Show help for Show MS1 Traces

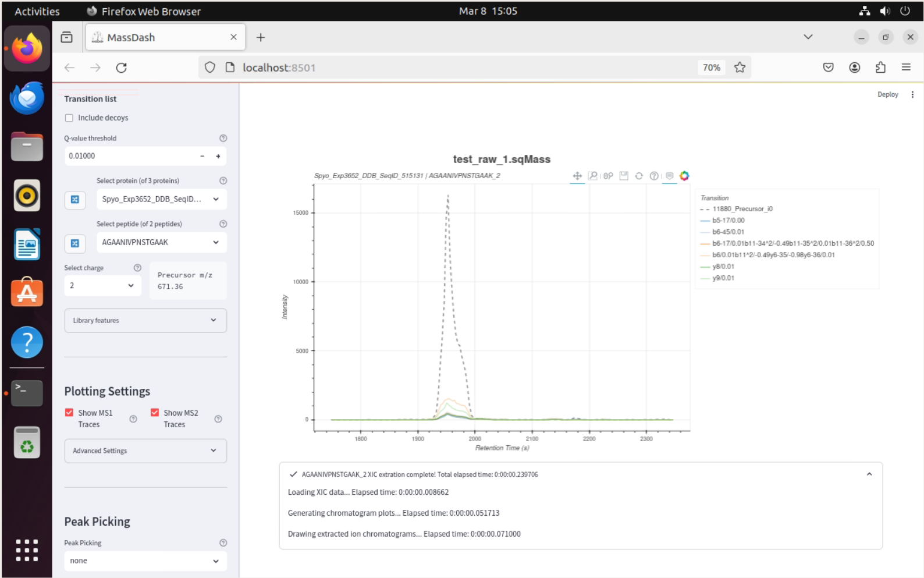click(x=133, y=419)
